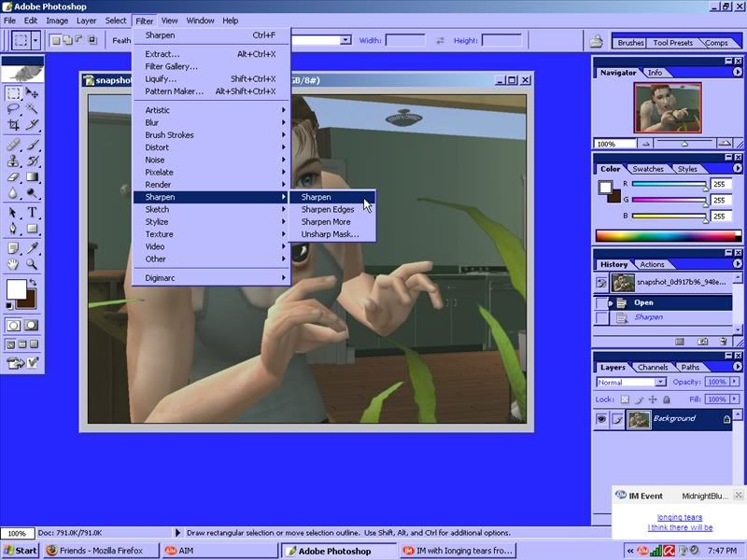This screenshot has width=747, height=560.
Task: Select the Blur tool
Action: pyautogui.click(x=13, y=193)
